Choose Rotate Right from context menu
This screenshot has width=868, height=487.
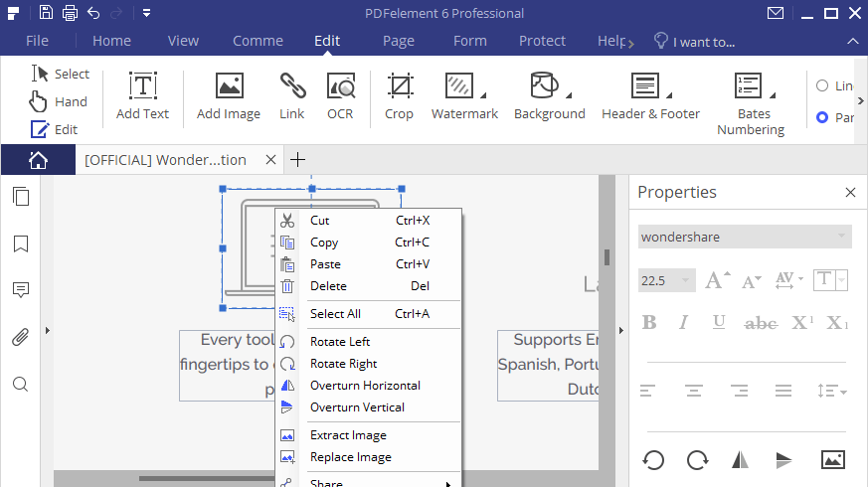(x=368, y=364)
